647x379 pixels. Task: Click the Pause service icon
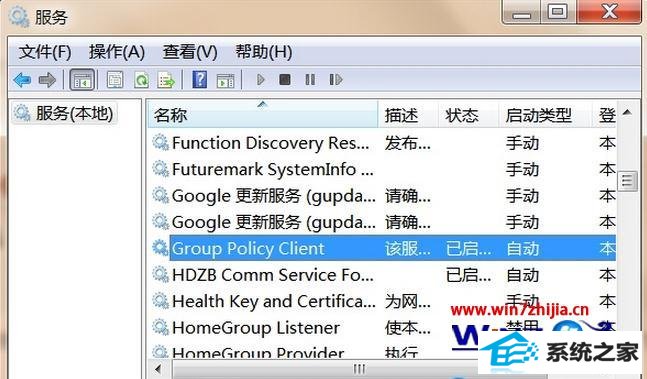[310, 79]
